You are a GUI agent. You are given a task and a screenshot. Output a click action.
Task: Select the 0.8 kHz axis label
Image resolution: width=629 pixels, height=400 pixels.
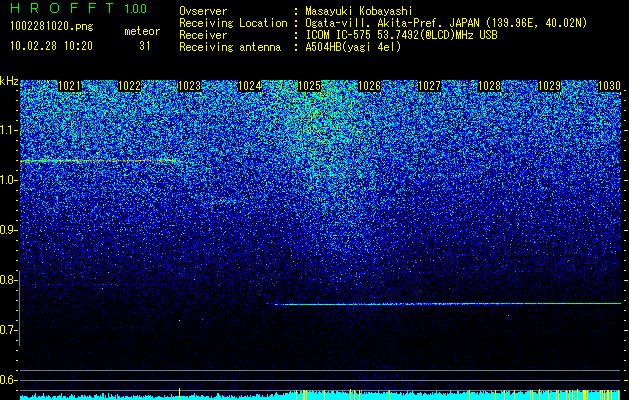pyautogui.click(x=9, y=280)
